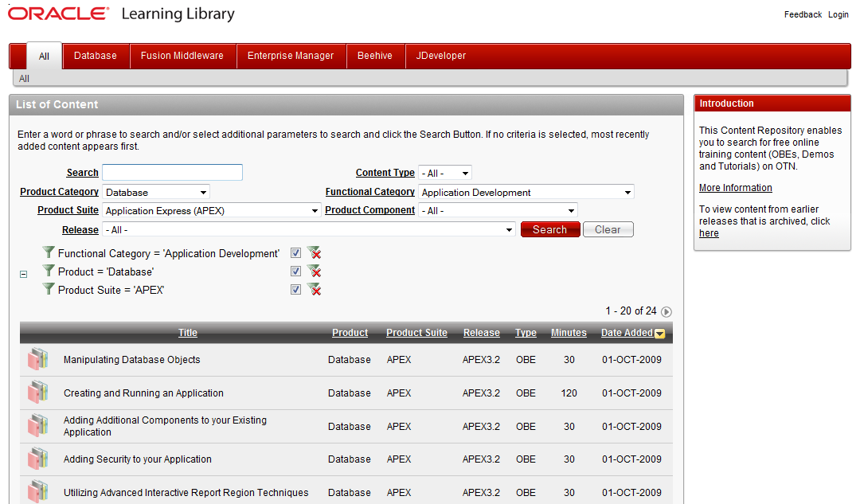Uncheck the Functional Category filter checkbox
Viewport: 860px width, 504px height.
tap(295, 252)
